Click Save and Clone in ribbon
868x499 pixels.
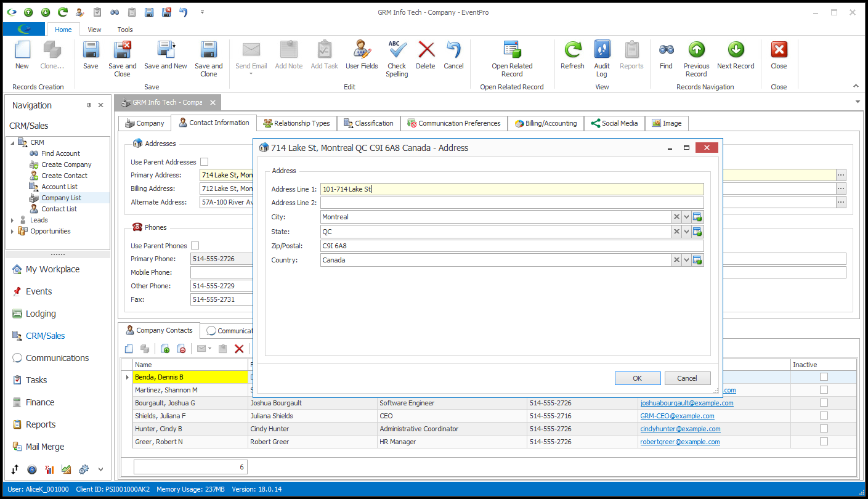(209, 59)
